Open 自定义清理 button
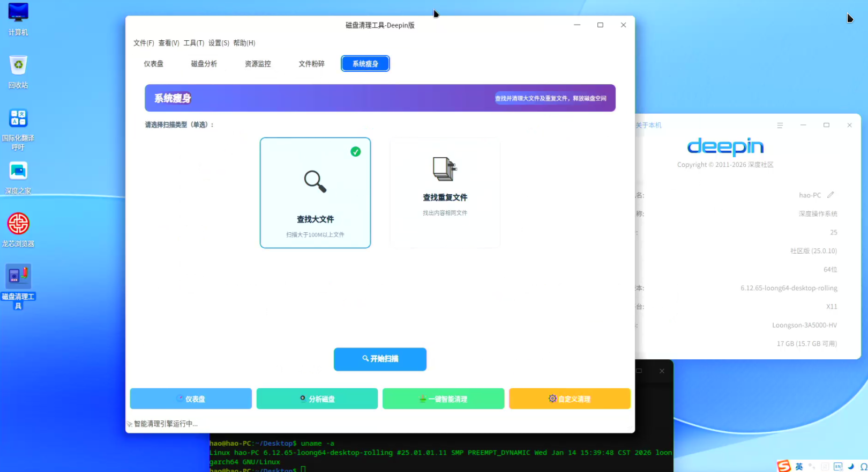868x472 pixels. point(570,399)
